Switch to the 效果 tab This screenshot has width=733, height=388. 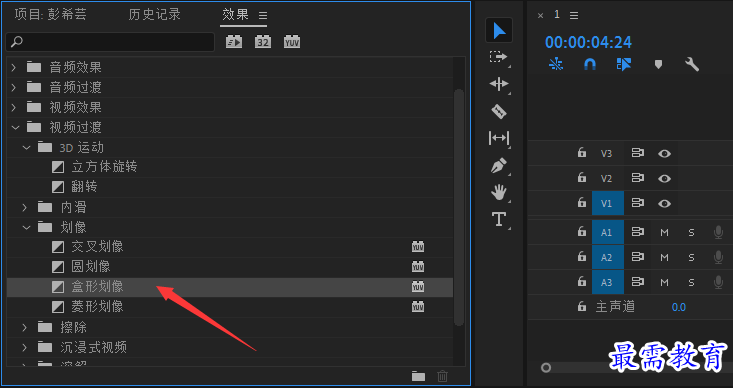point(235,14)
